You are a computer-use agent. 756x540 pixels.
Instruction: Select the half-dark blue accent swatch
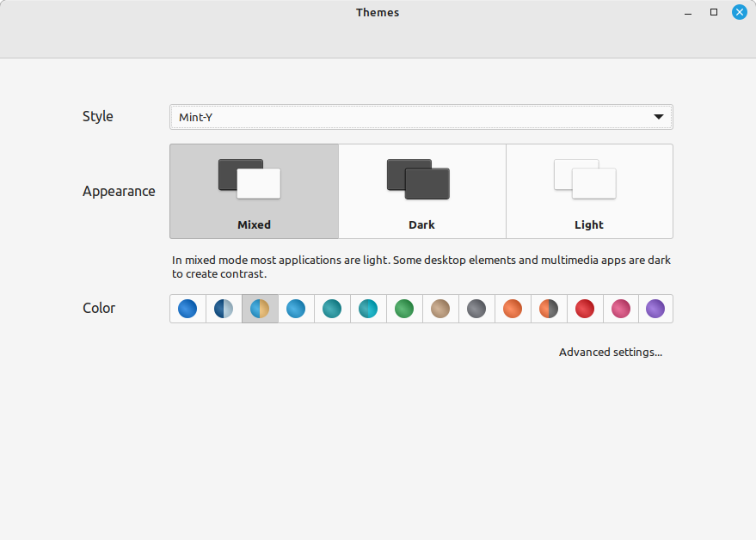point(224,309)
